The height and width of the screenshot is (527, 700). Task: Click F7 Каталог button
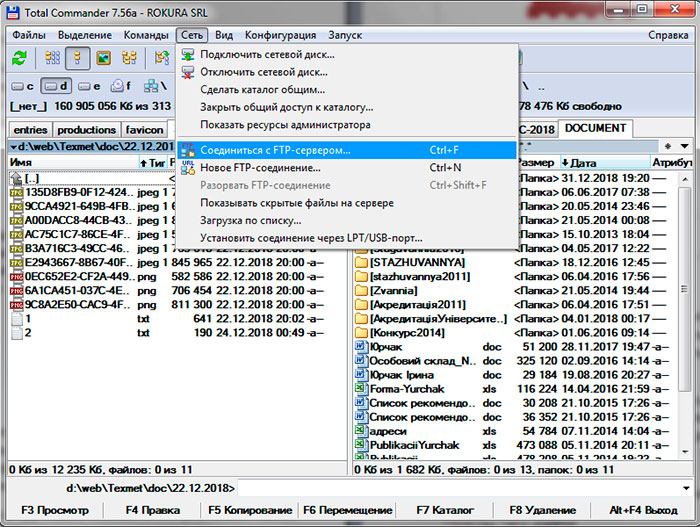pos(445,510)
